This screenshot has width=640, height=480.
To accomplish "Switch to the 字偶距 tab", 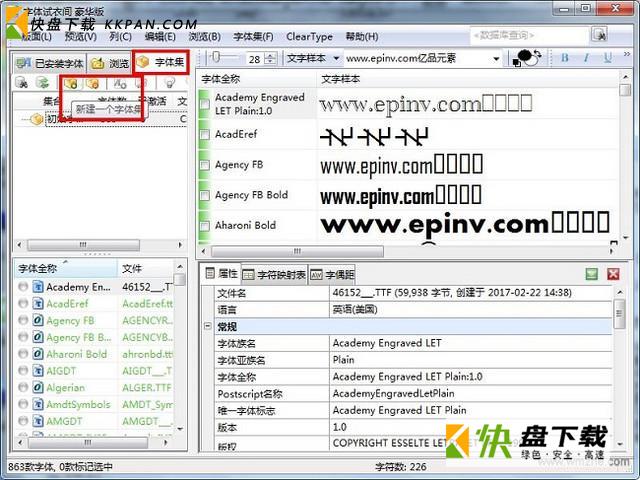I will click(x=332, y=275).
